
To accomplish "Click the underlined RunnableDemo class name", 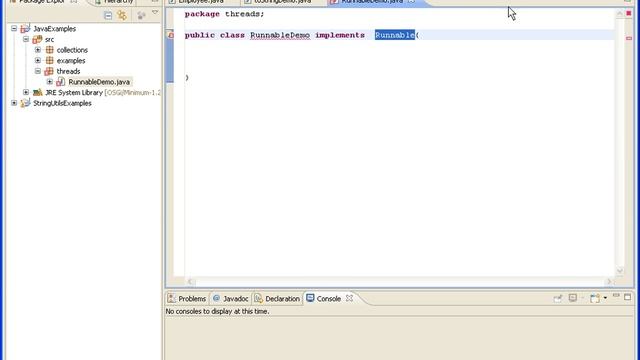I will pyautogui.click(x=280, y=35).
